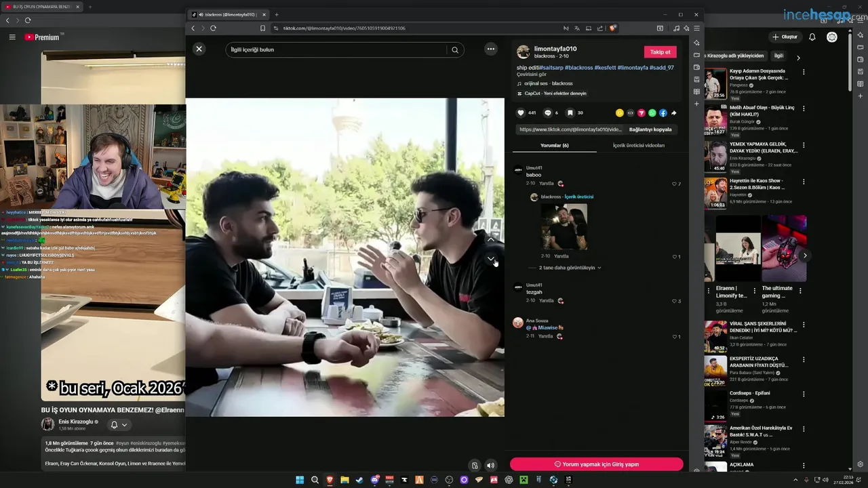Share the video to WhatsApp

(x=652, y=113)
